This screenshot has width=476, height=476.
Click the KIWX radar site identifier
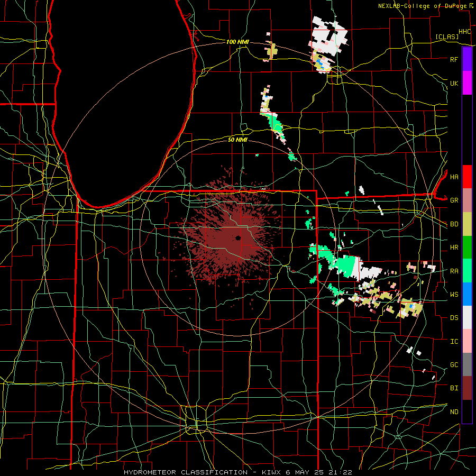[272, 472]
